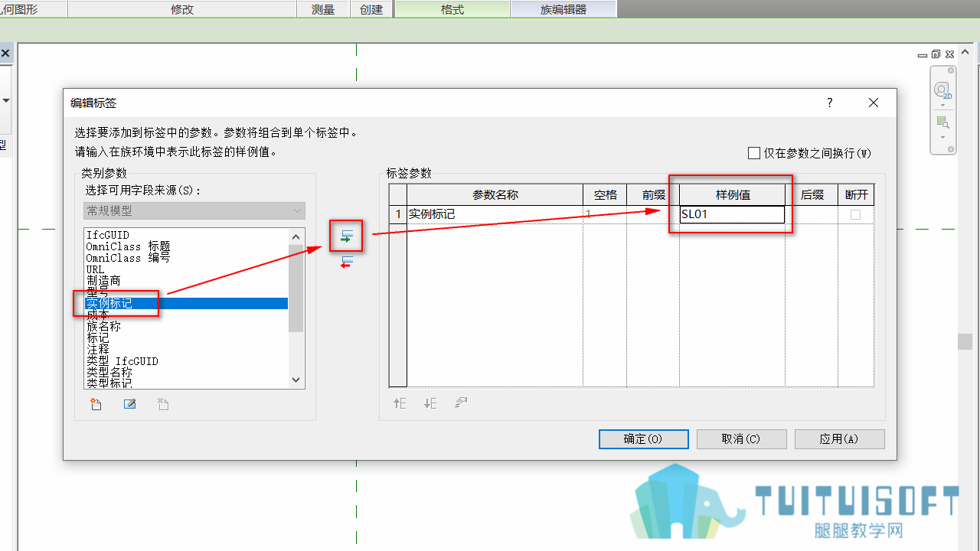This screenshot has width=980, height=551.
Task: Click the parameter list scroll-down arrow
Action: point(296,379)
